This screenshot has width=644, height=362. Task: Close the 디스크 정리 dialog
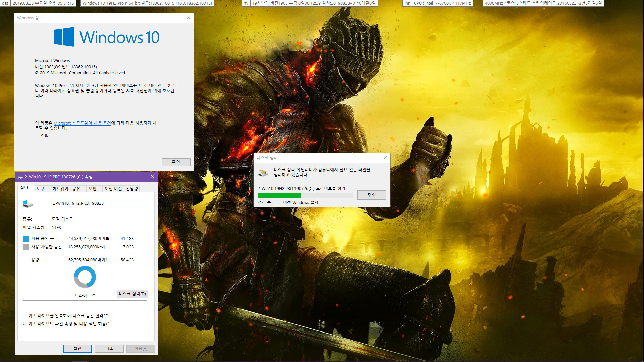click(385, 158)
